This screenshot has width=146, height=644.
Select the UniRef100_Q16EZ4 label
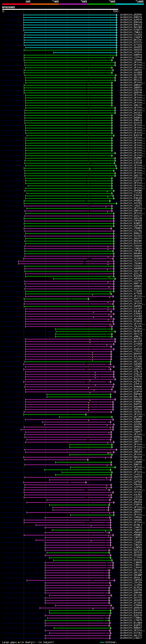tap(131, 349)
